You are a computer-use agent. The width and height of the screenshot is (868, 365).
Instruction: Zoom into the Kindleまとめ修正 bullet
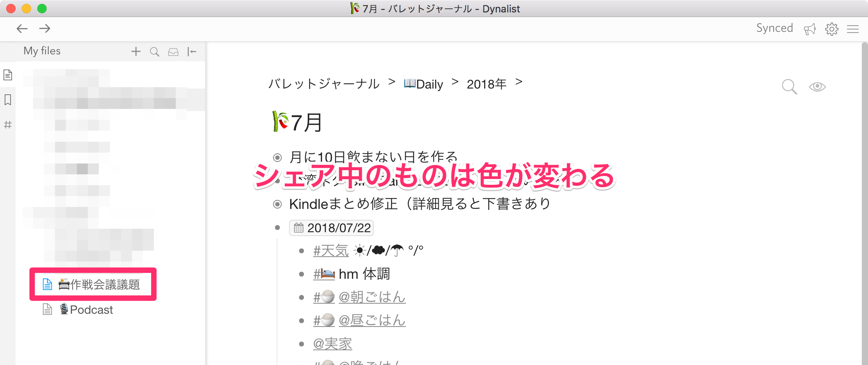tap(277, 203)
